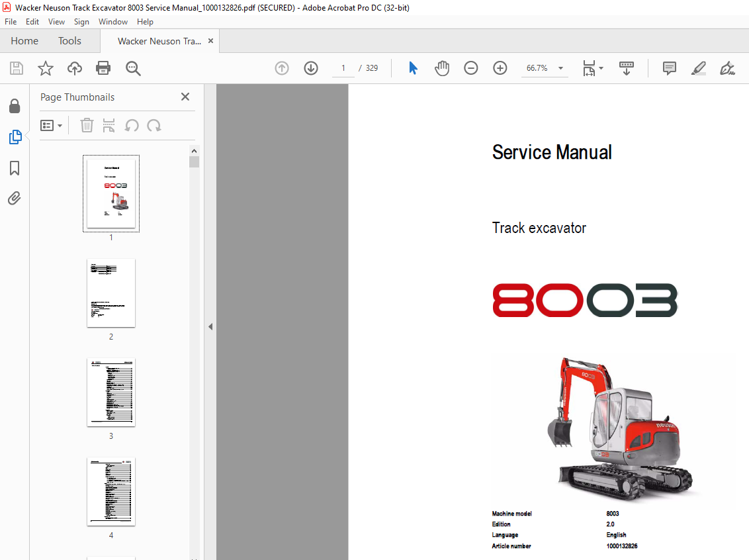Select the Highlight text pen
The width and height of the screenshot is (749, 560).
coord(698,68)
